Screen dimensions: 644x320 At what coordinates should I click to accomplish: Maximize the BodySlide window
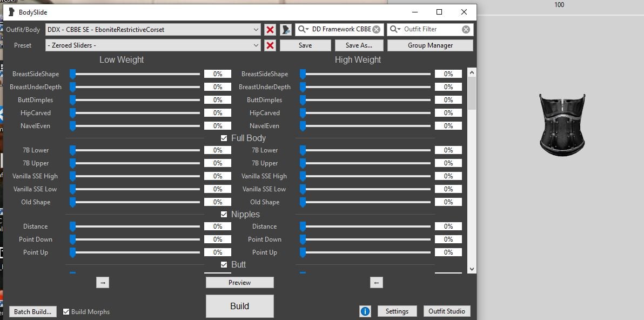[x=439, y=12]
